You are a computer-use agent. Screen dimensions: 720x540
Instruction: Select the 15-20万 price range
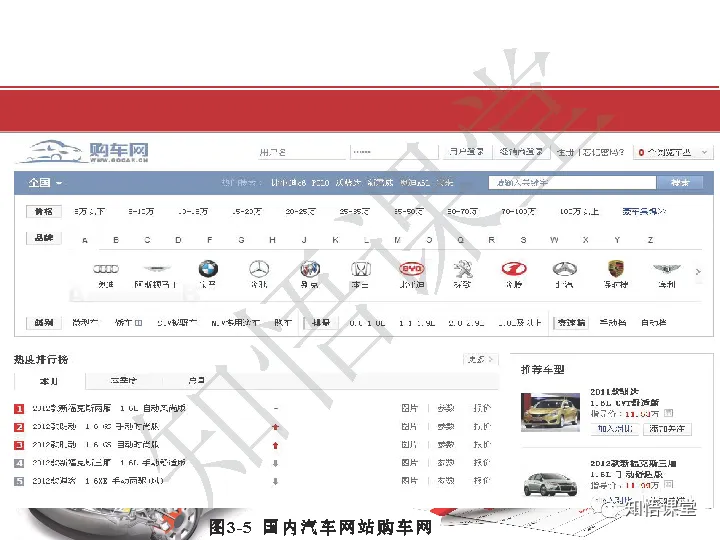click(x=247, y=211)
